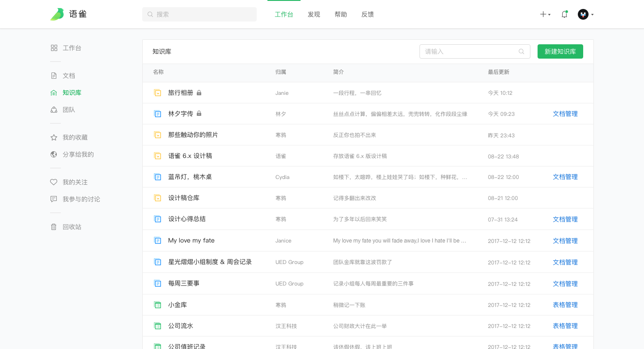
Task: Click the recycle bin icon in sidebar
Action: click(x=54, y=227)
